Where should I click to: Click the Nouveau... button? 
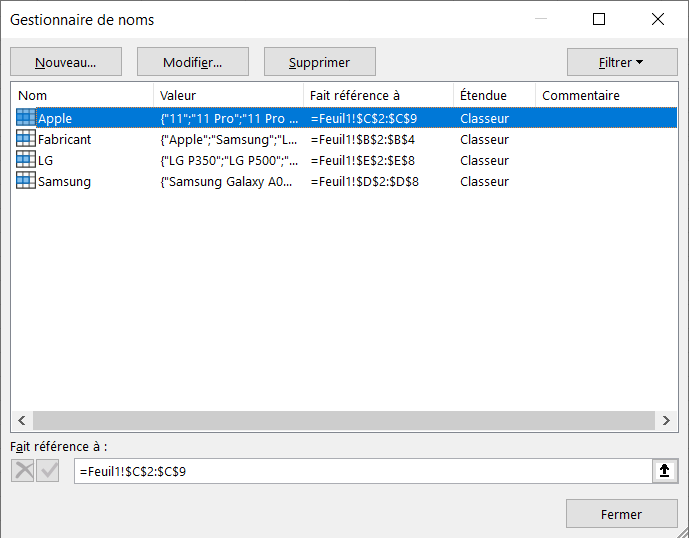[66, 62]
